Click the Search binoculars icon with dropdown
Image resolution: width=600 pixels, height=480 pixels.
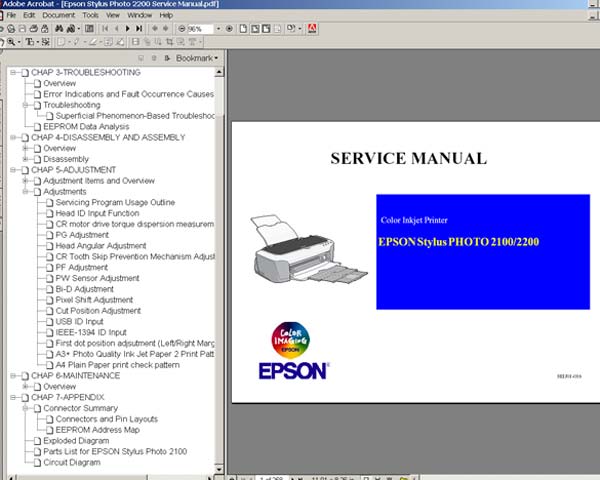(71, 29)
